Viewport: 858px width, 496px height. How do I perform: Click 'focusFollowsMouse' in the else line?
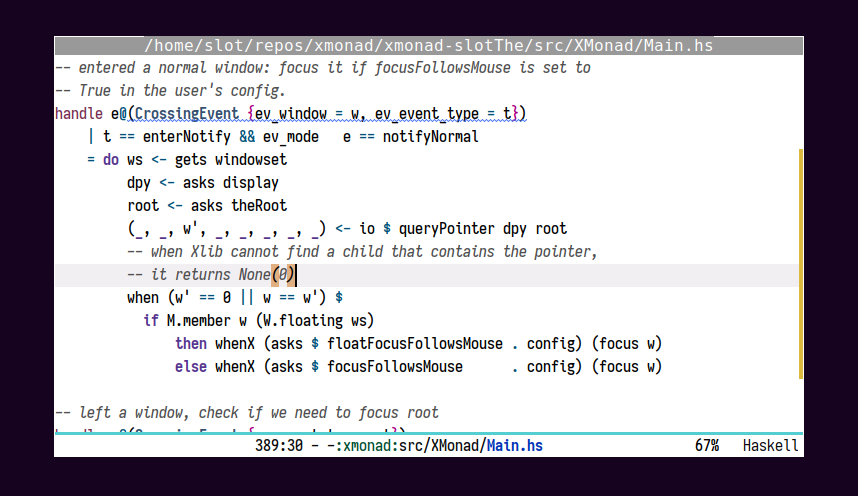(x=395, y=367)
